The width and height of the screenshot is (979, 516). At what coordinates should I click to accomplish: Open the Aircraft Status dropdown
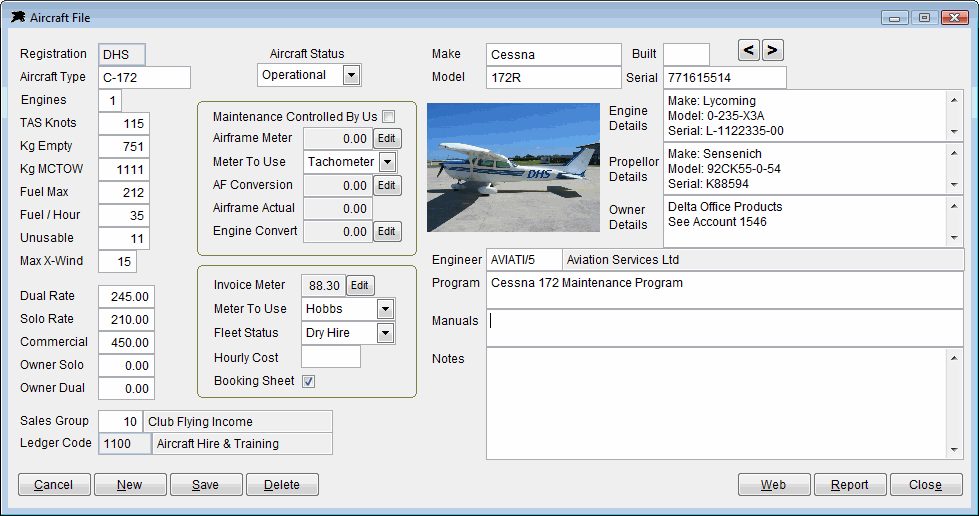pos(352,76)
